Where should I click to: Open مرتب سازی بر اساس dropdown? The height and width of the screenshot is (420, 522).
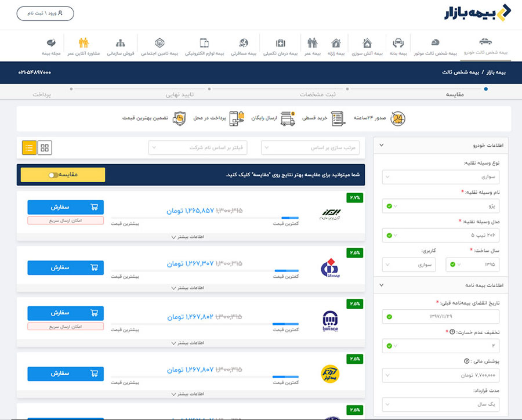[313, 147]
